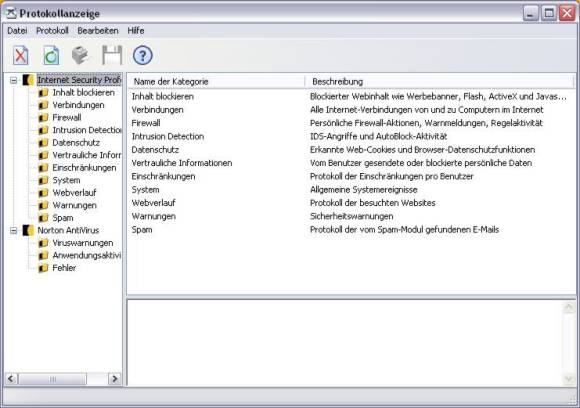Open the Protokoll menu

pos(52,31)
